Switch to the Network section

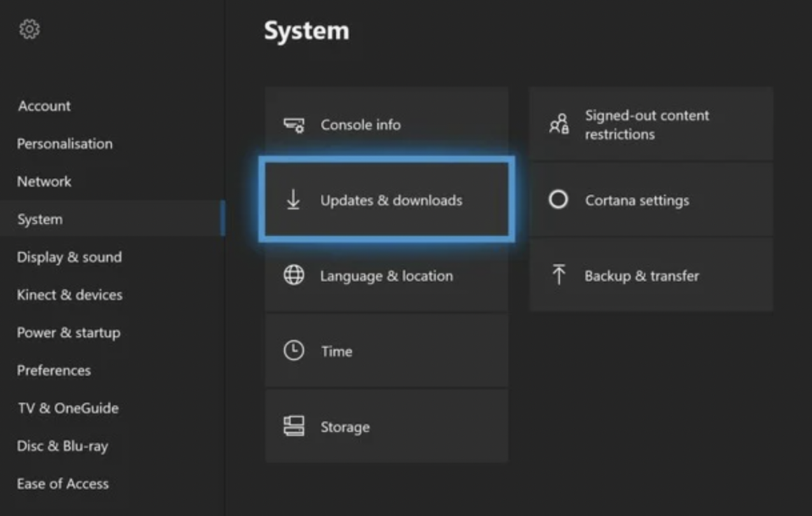(x=43, y=181)
